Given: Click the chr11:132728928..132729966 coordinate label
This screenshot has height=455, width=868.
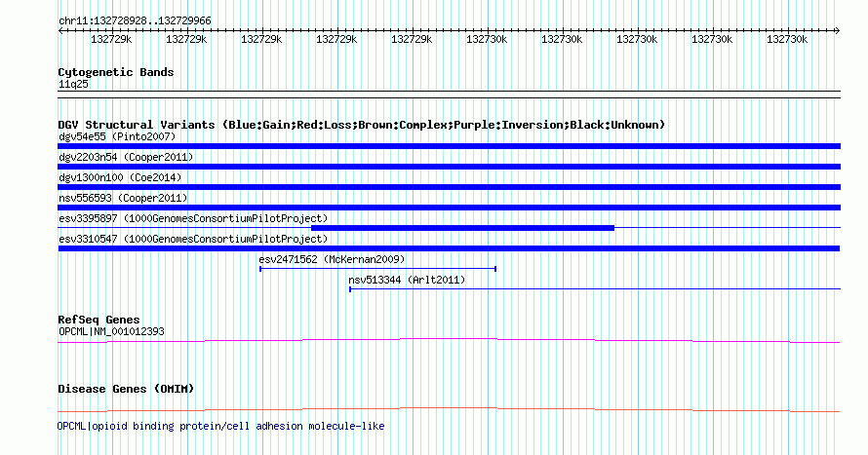Looking at the screenshot, I should click(135, 21).
